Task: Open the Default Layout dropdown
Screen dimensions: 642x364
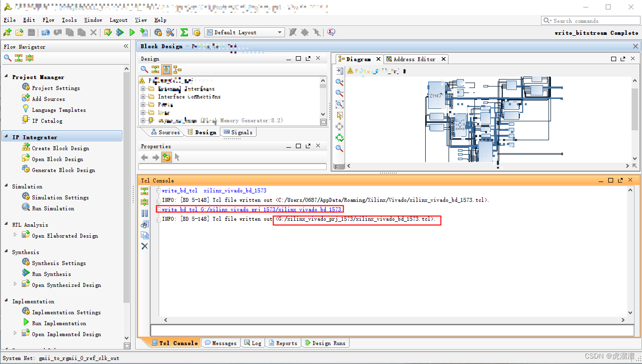Action: (x=279, y=32)
